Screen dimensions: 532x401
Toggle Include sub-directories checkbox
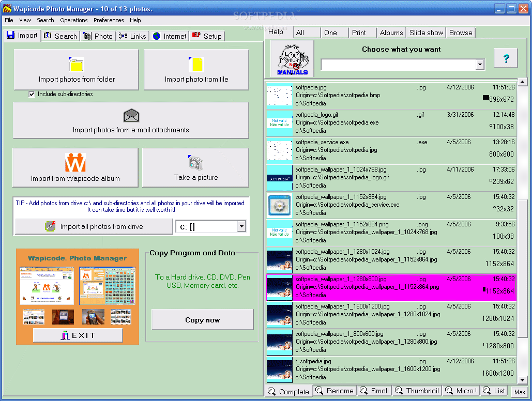tap(32, 95)
